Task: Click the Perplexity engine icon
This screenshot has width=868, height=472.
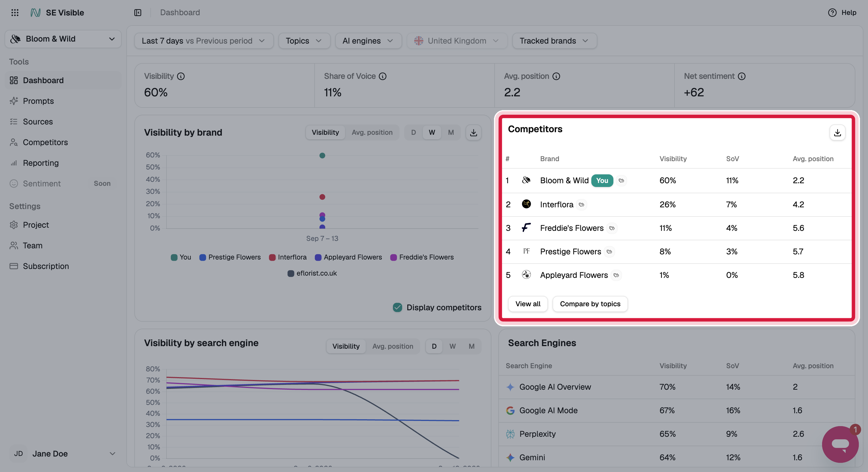Action: (510, 434)
